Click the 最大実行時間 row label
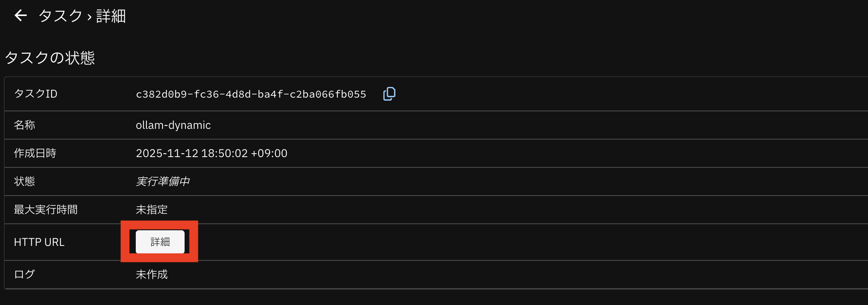The width and height of the screenshot is (868, 305). pos(46,210)
